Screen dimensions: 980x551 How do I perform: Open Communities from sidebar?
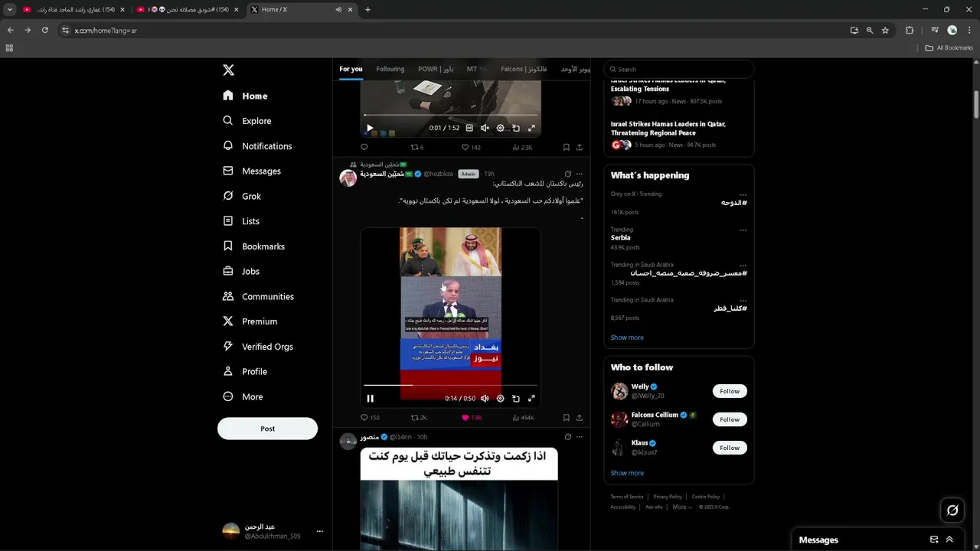(x=258, y=296)
